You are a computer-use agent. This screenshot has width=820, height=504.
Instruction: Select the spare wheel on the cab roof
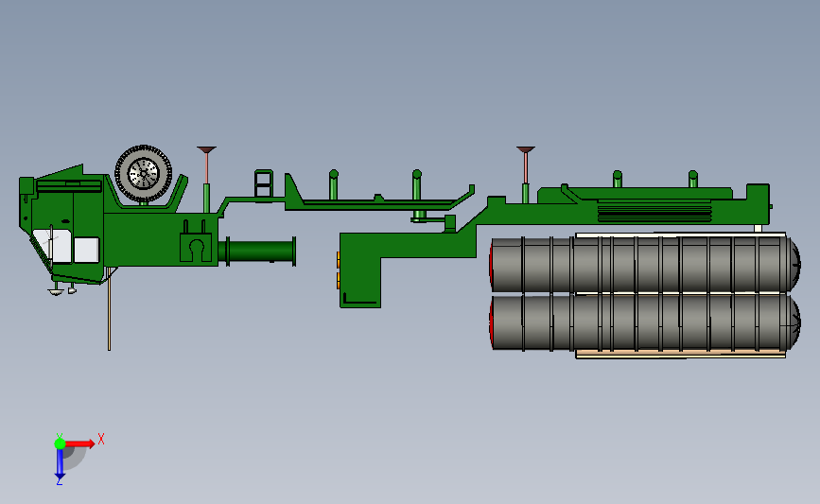click(144, 174)
